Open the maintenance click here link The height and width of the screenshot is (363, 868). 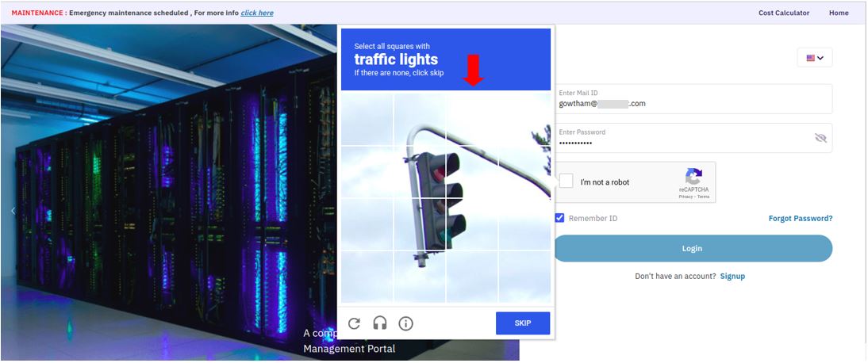[x=257, y=13]
